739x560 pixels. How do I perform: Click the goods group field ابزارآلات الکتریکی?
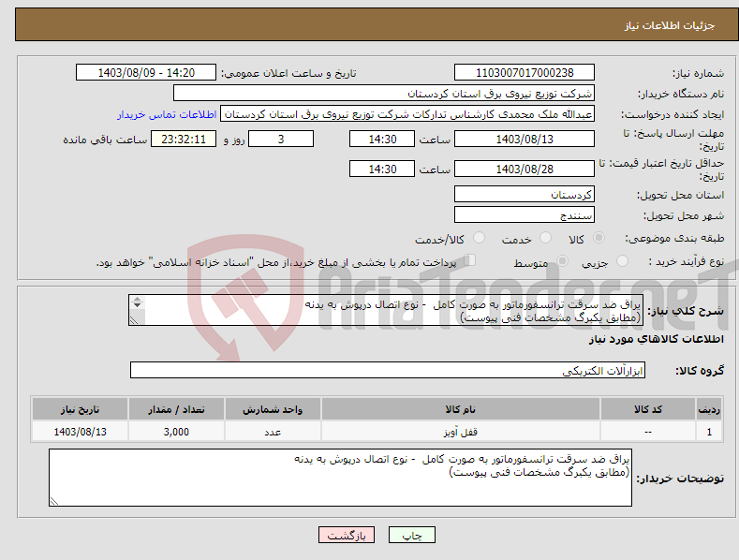click(388, 371)
